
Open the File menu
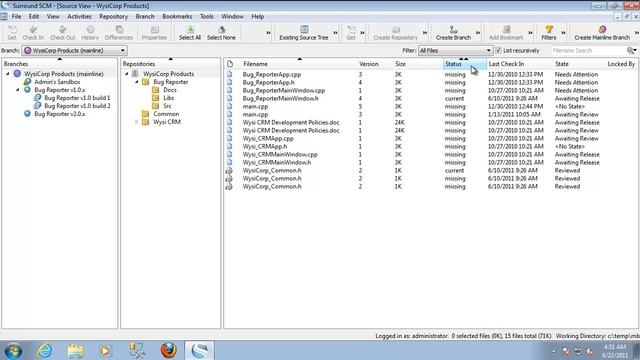pos(16,17)
